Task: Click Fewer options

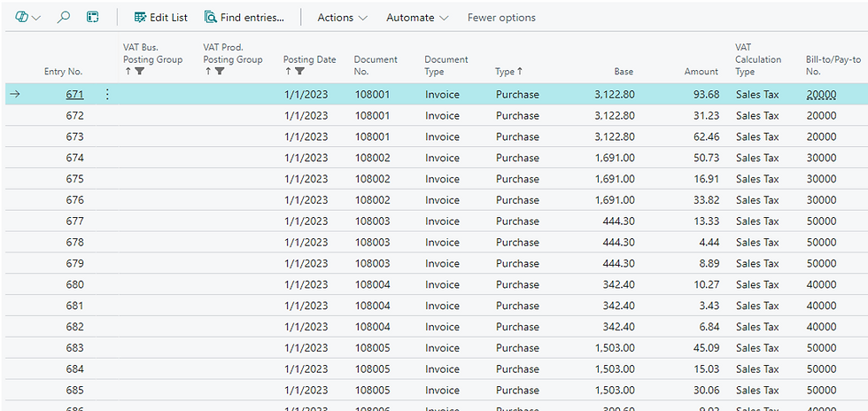Action: 501,18
